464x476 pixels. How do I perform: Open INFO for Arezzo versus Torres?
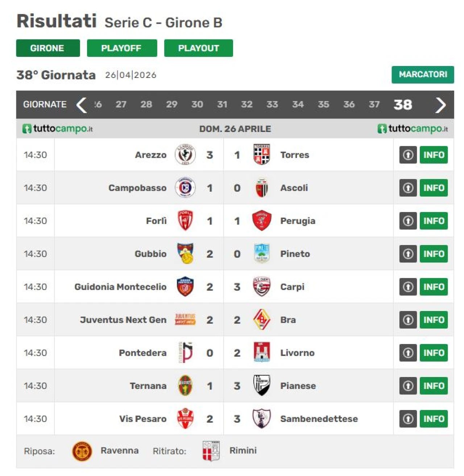(x=434, y=155)
